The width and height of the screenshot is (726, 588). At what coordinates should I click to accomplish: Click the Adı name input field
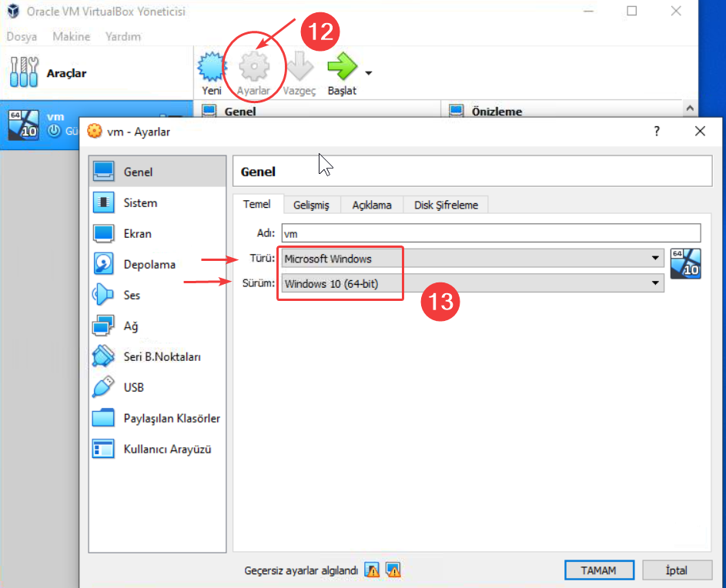[490, 233]
